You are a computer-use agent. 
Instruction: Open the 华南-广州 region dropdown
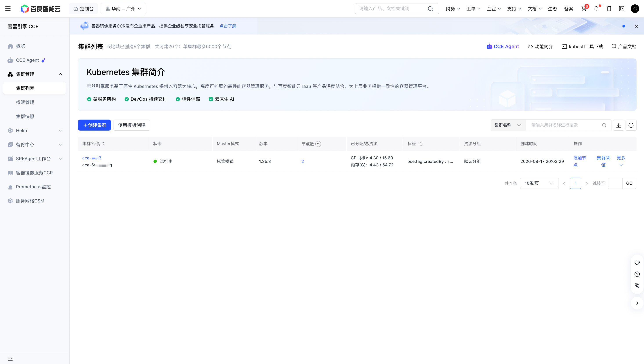coord(123,9)
